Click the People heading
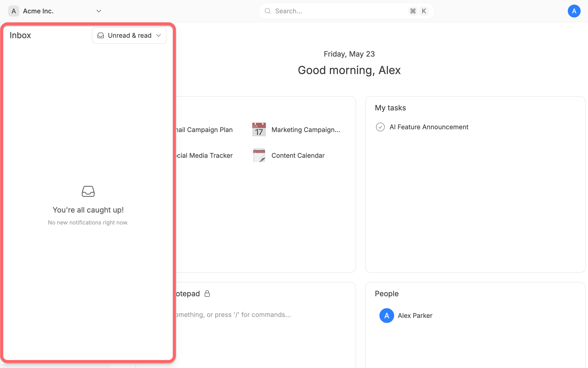588x368 pixels. (x=387, y=294)
